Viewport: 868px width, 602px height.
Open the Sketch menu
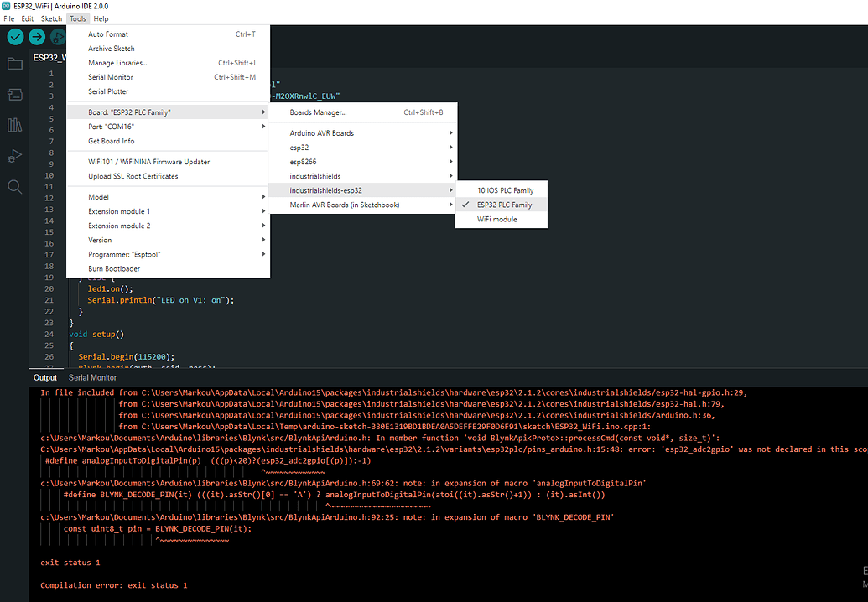(51, 18)
